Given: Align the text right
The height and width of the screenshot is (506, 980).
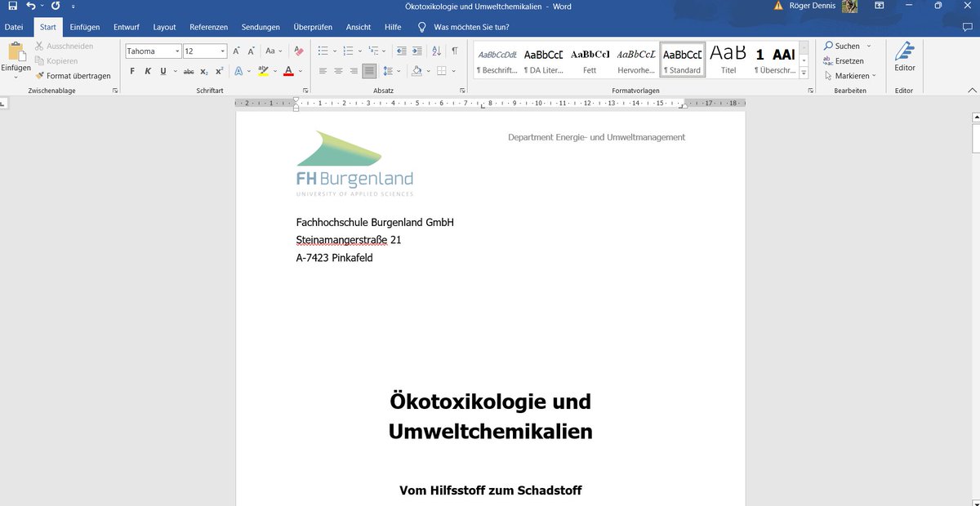Looking at the screenshot, I should (354, 71).
